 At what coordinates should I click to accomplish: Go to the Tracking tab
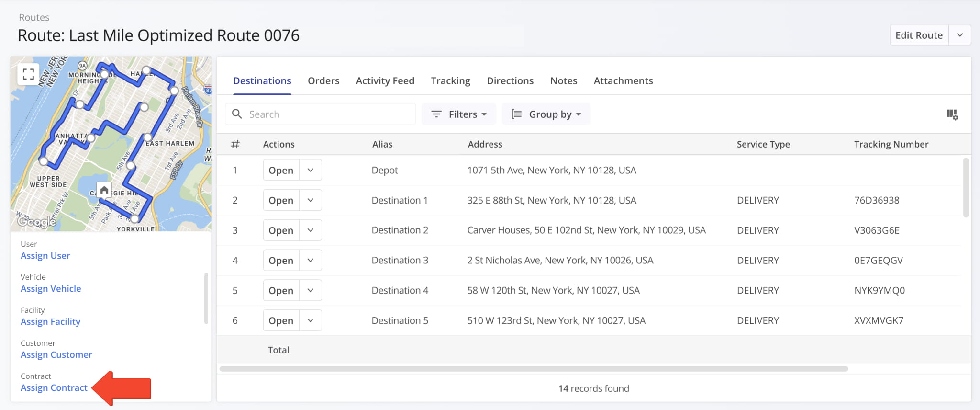(450, 81)
